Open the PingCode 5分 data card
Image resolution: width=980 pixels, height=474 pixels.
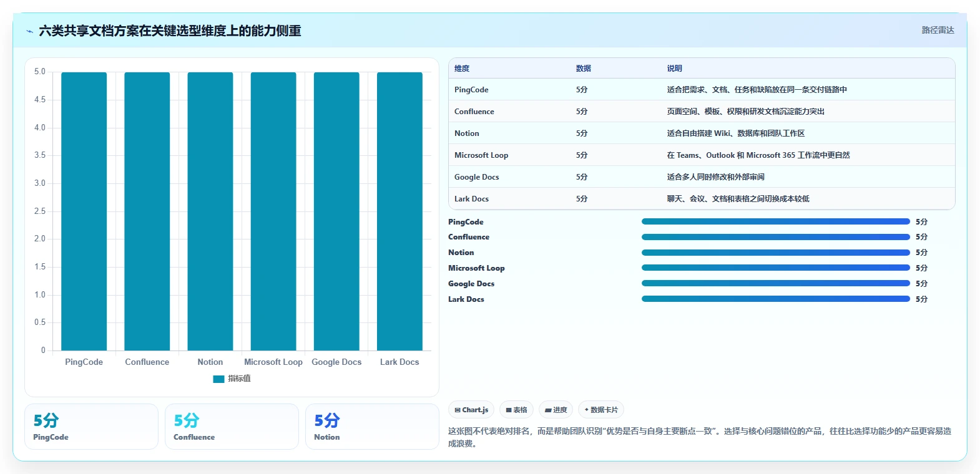(91, 427)
